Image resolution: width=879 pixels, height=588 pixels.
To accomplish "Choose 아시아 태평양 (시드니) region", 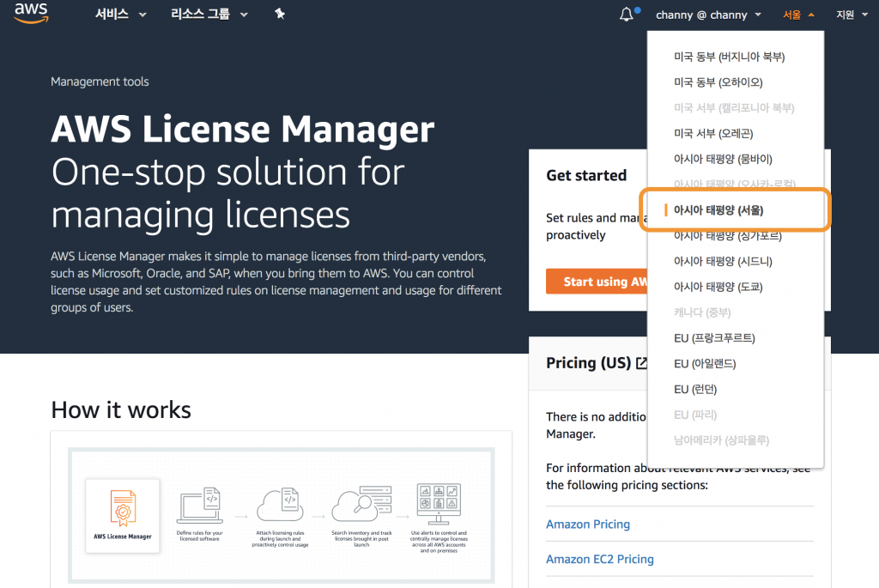I will pos(723,261).
